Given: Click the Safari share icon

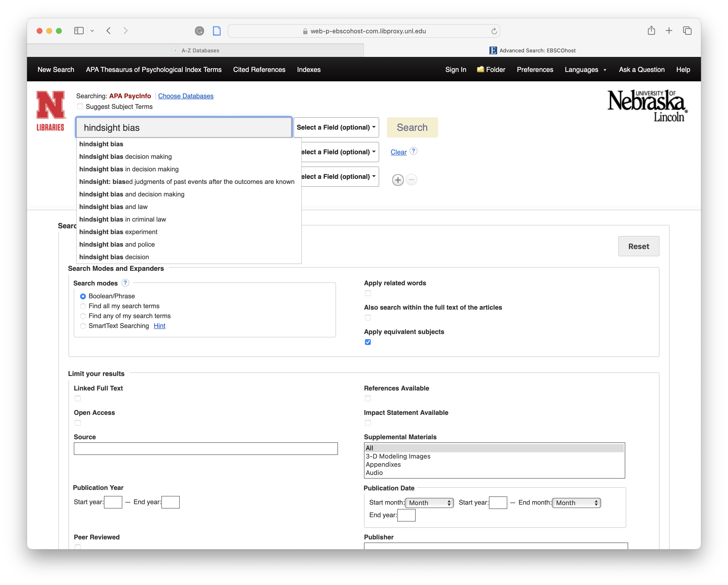Looking at the screenshot, I should point(651,31).
